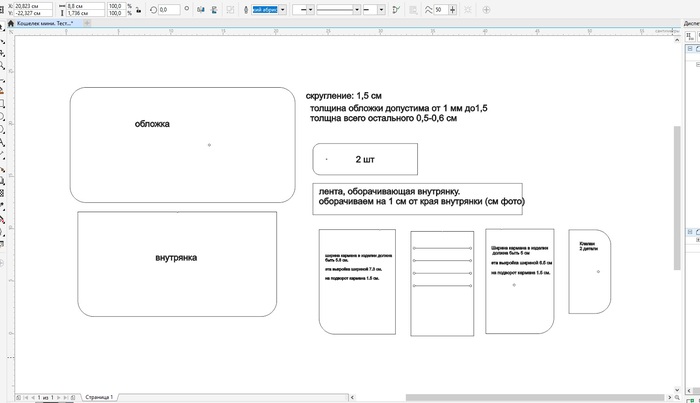Click the scroll right arrow of horizontal scrollbar
This screenshot has width=700, height=403.
[x=669, y=397]
